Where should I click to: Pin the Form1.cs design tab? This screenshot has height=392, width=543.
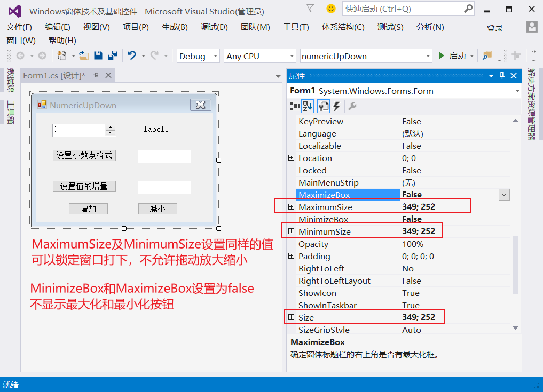click(x=96, y=75)
